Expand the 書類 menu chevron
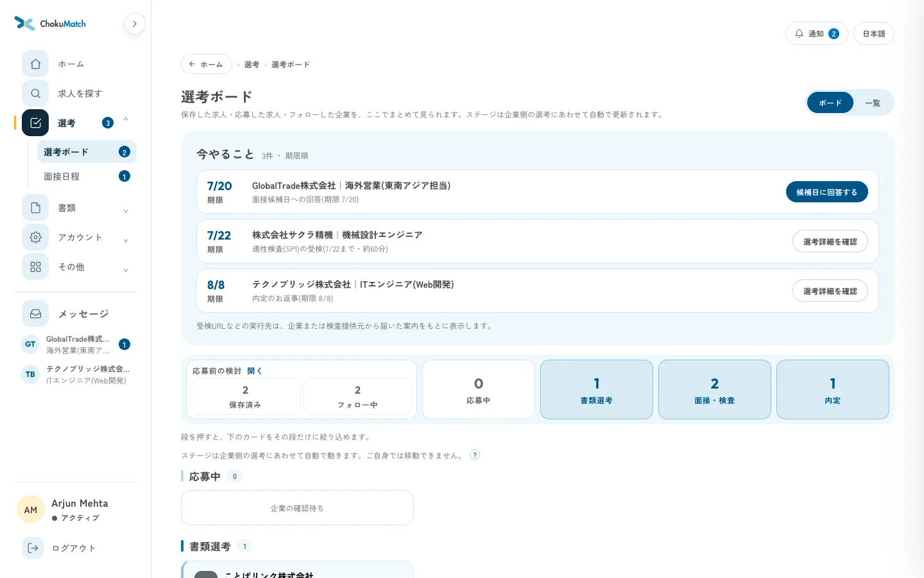This screenshot has width=924, height=578. click(126, 211)
